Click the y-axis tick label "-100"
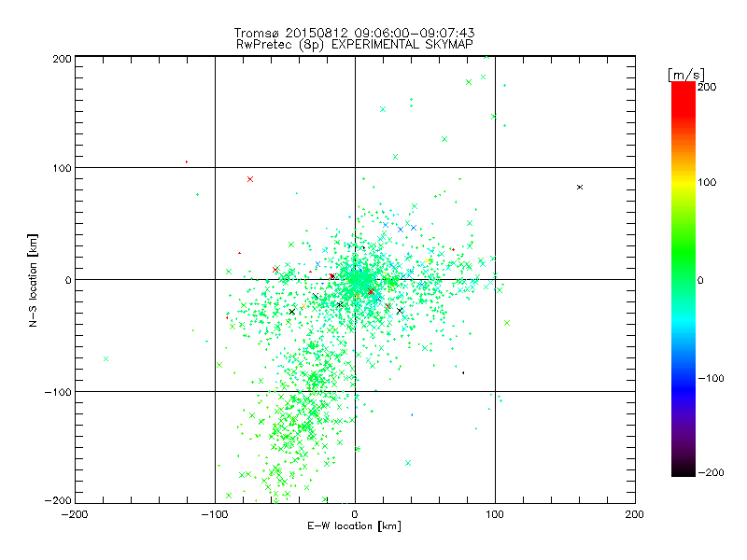Image resolution: width=747 pixels, height=560 pixels. click(58, 392)
